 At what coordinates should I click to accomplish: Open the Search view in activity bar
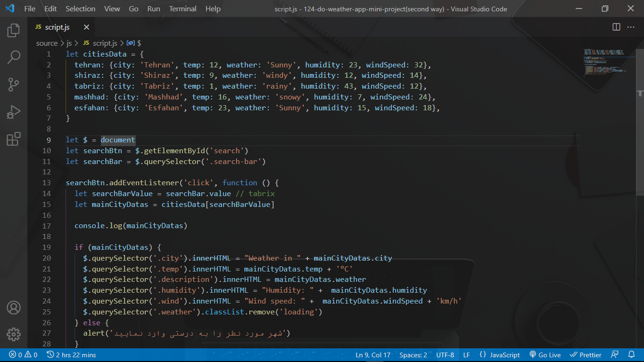coord(14,58)
